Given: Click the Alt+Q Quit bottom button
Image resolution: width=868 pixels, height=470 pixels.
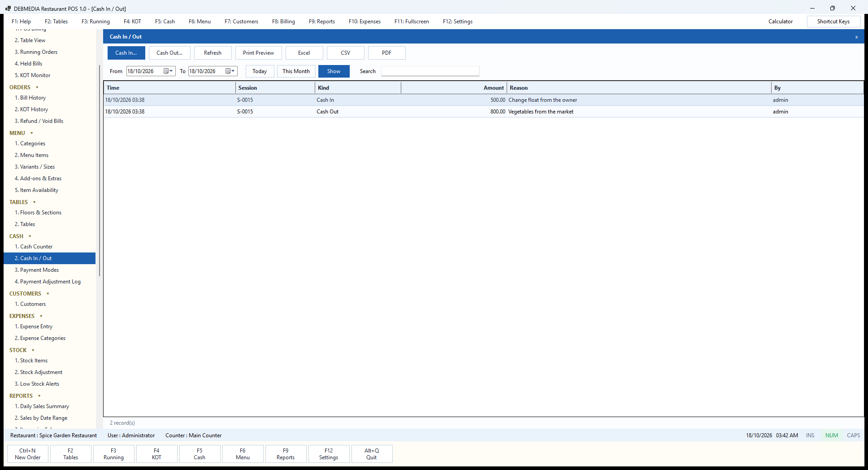Looking at the screenshot, I should click(x=372, y=454).
